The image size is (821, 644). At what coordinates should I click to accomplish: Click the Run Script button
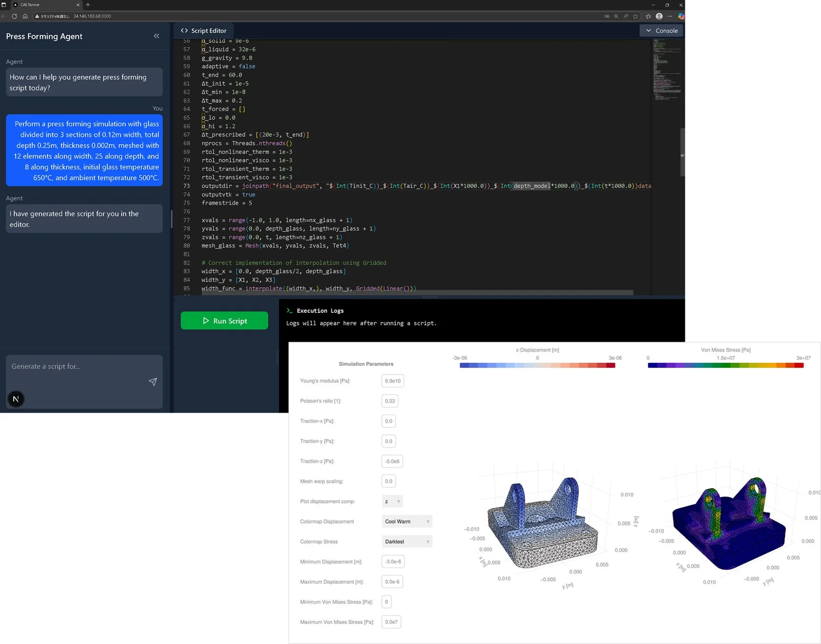click(224, 320)
